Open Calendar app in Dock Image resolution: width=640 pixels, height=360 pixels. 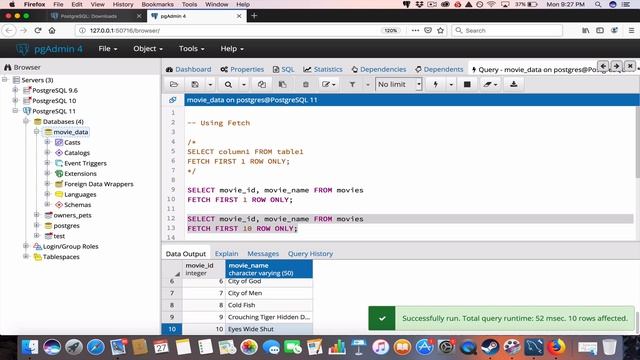161,347
